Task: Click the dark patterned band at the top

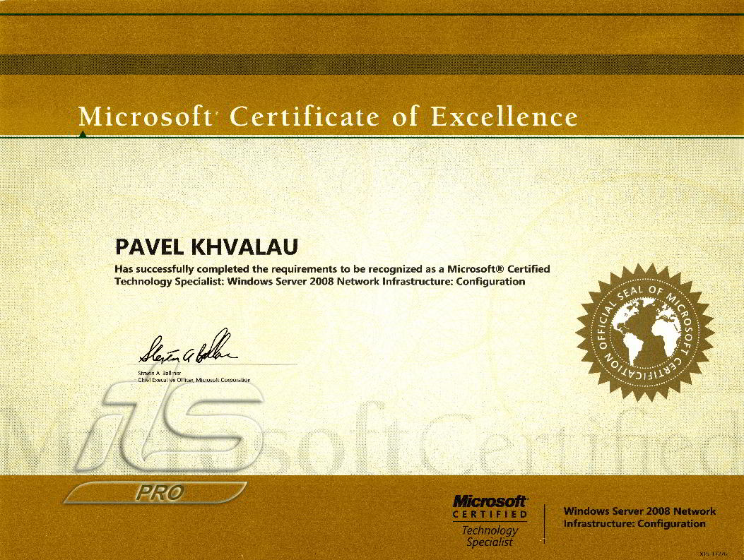Action: point(372,65)
